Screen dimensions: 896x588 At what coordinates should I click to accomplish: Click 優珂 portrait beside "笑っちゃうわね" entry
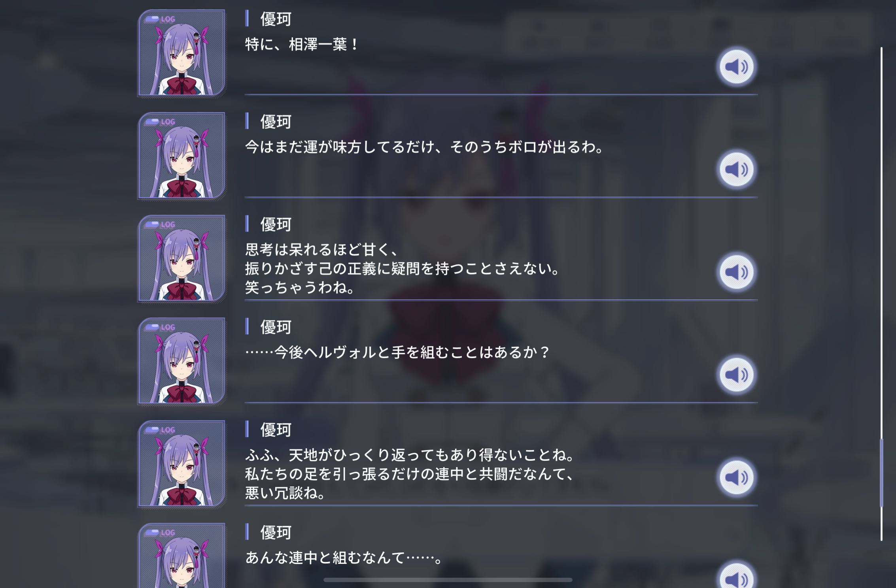click(x=181, y=258)
